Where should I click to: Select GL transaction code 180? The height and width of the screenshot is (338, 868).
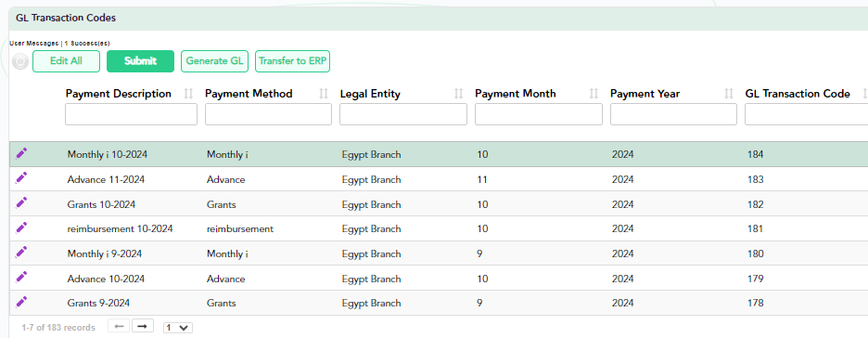click(x=755, y=253)
